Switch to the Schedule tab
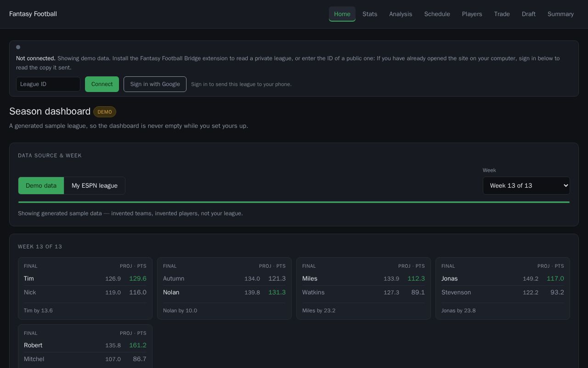The height and width of the screenshot is (368, 588). coord(437,14)
